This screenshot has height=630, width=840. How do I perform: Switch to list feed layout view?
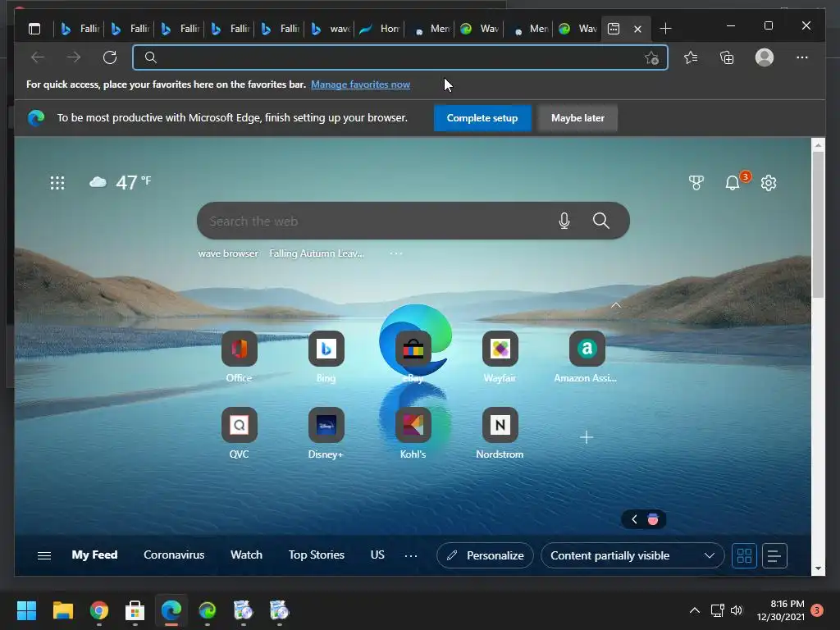click(774, 555)
